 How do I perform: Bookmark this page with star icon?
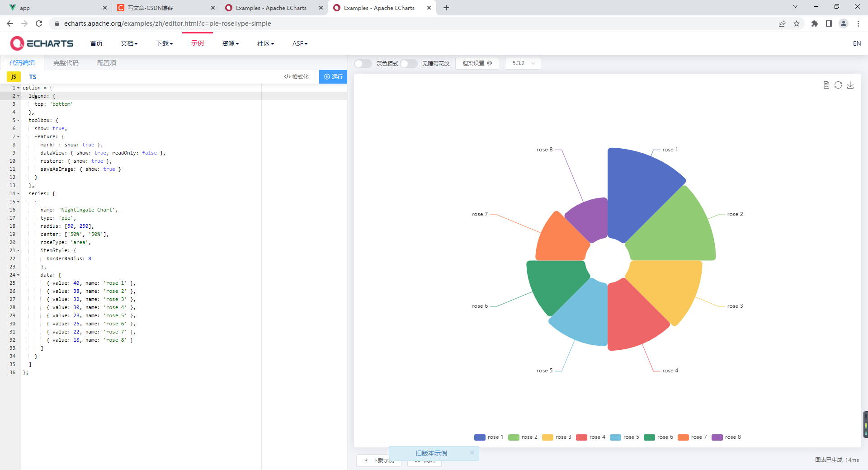point(797,23)
